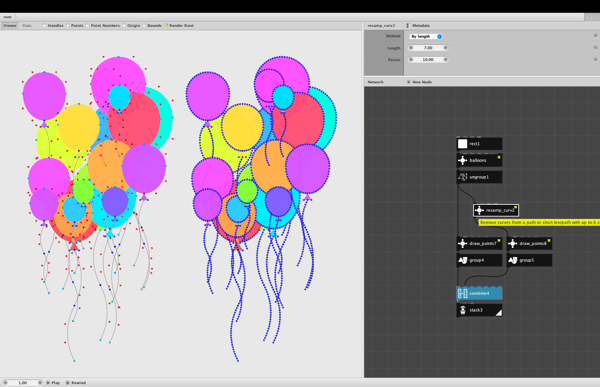Enable the Point Numbers checkbox
Viewport: 600px width, 387px height.
[87, 26]
